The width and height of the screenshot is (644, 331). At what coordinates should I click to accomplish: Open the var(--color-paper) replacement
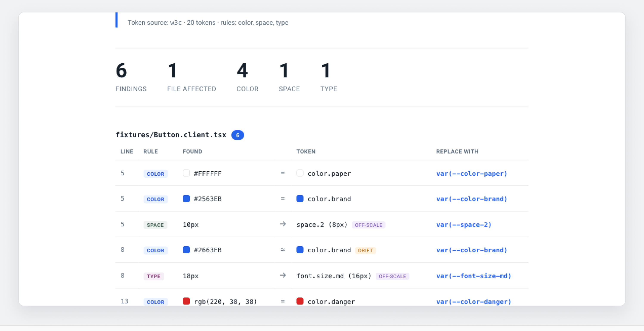pos(471,174)
